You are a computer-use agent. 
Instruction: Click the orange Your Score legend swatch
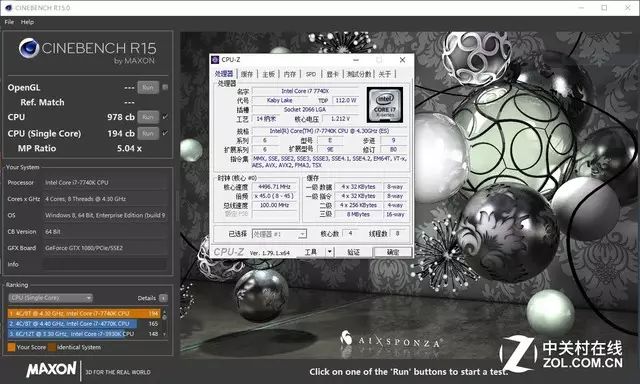coord(11,347)
